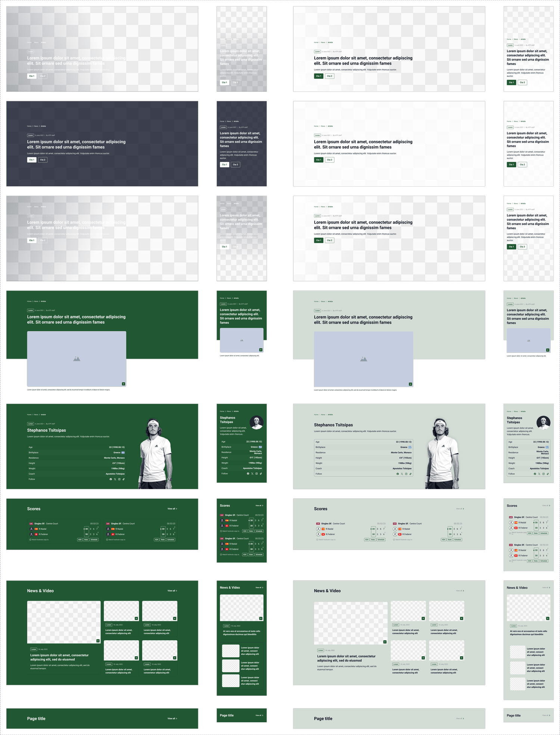
Task: Click Schedule button, first match, wide light Scores
Action: pos(381,539)
